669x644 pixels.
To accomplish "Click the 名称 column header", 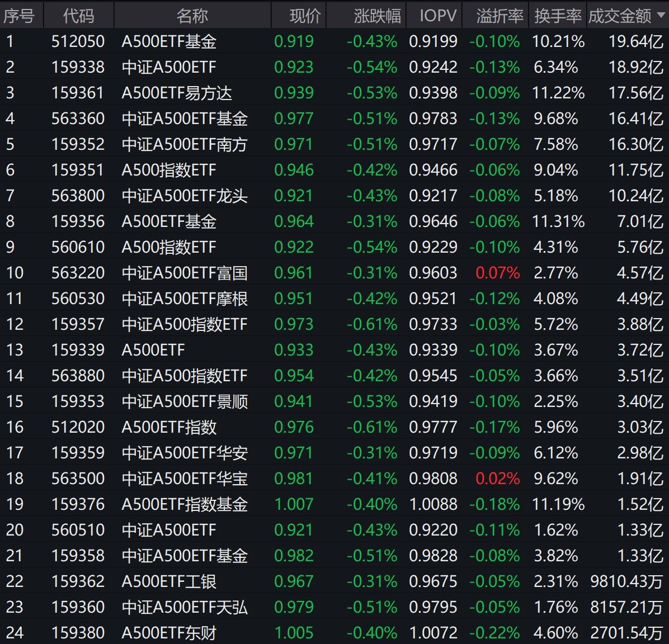I will click(x=192, y=16).
